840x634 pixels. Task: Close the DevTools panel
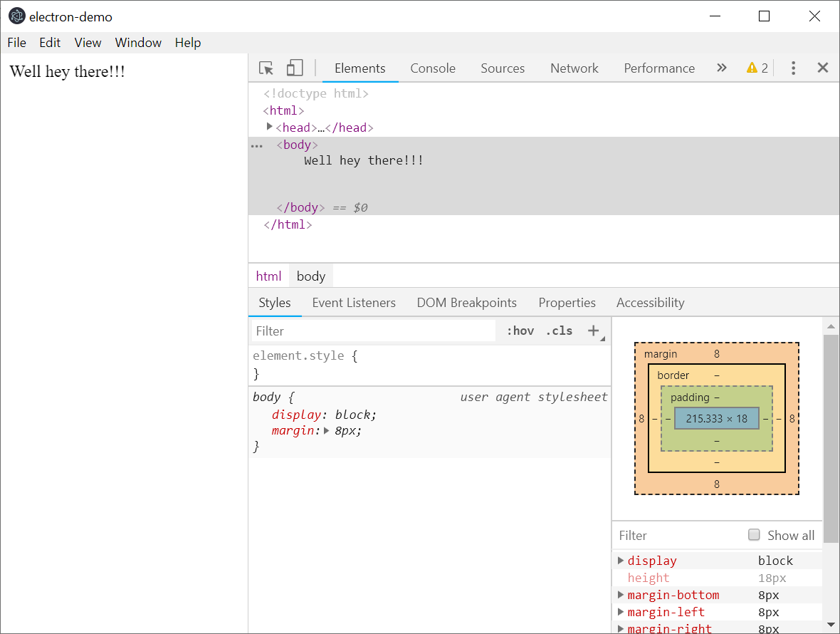pos(823,68)
